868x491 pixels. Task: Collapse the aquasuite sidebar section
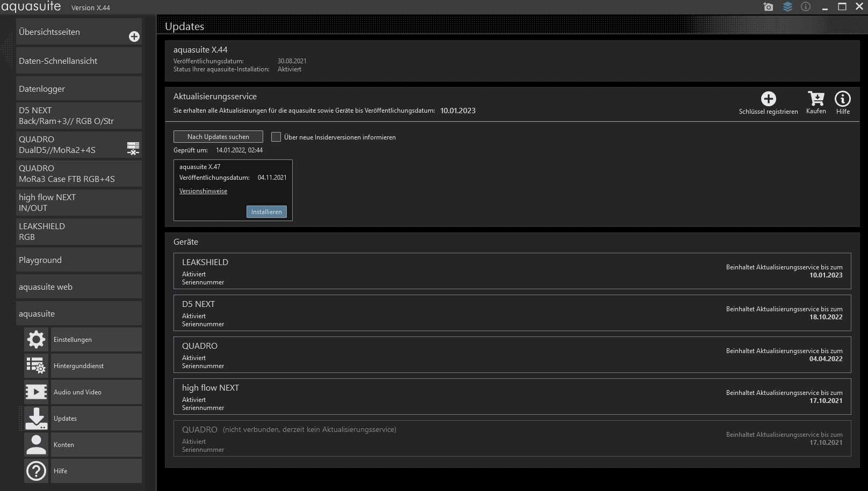(x=79, y=313)
